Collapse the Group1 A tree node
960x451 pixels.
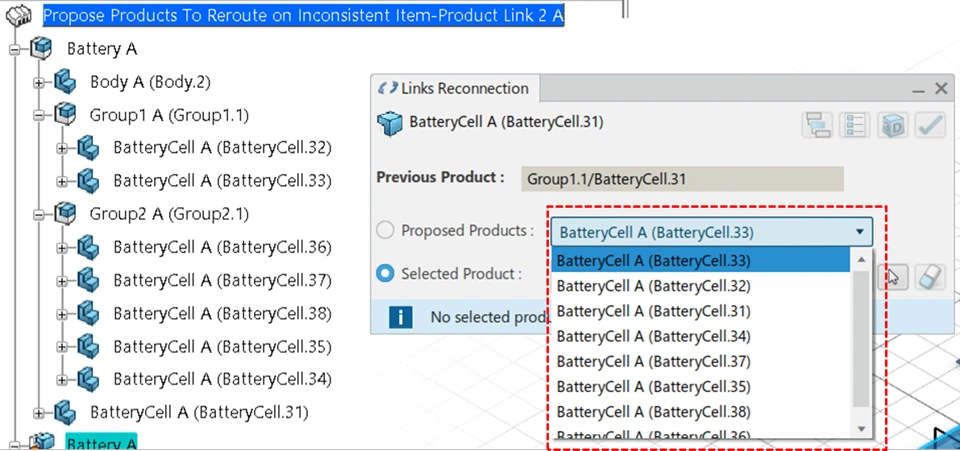pos(40,115)
